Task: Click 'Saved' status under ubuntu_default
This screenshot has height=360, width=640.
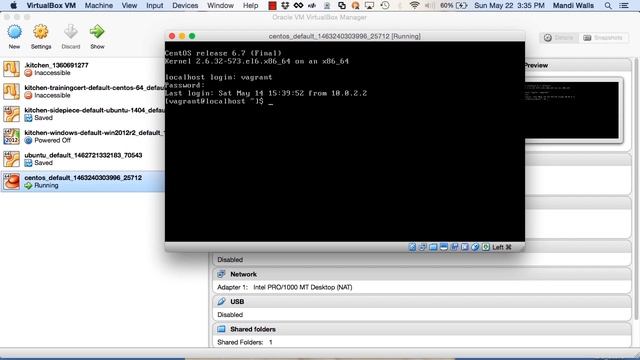Action: click(x=43, y=163)
